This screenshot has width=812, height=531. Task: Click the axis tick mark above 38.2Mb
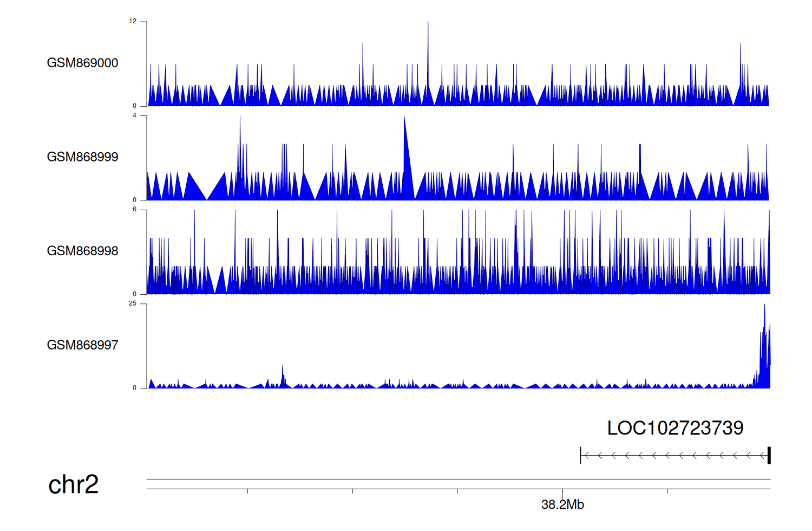562,491
